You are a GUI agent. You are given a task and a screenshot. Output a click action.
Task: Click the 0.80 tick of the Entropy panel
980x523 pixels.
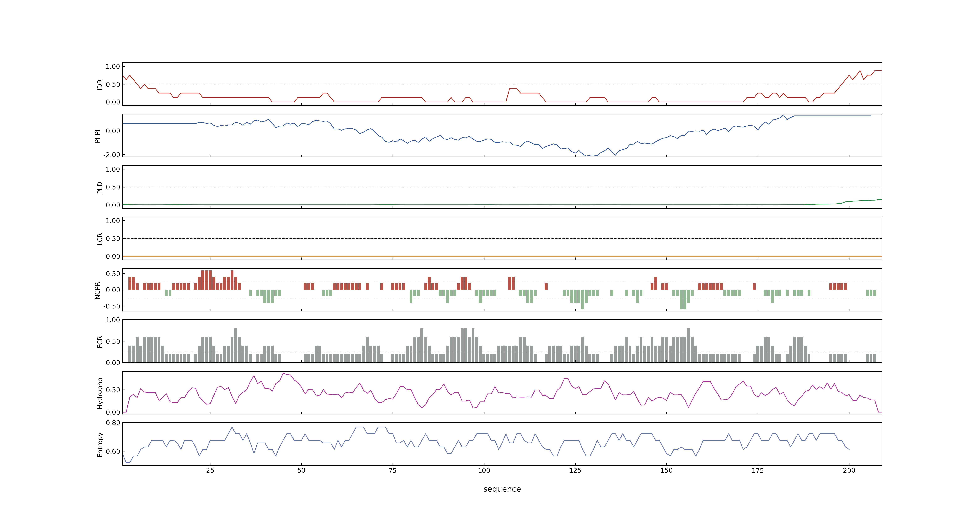click(x=113, y=423)
